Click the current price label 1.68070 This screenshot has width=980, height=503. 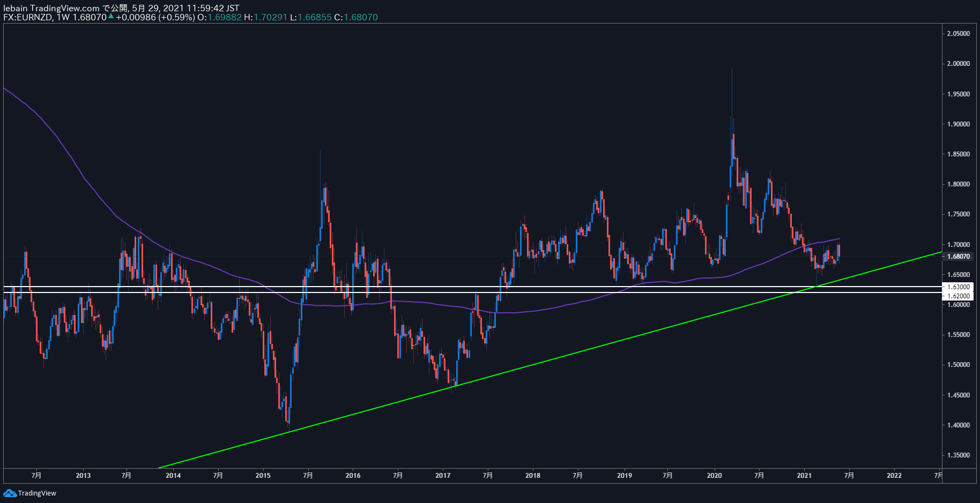click(959, 257)
